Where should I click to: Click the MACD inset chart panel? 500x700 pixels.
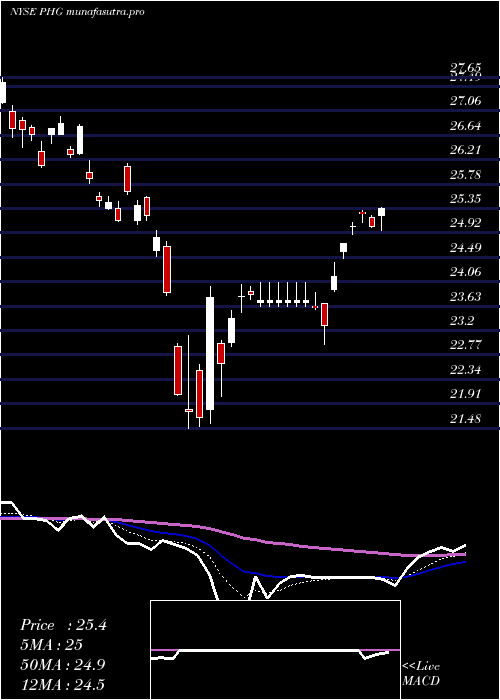click(275, 650)
